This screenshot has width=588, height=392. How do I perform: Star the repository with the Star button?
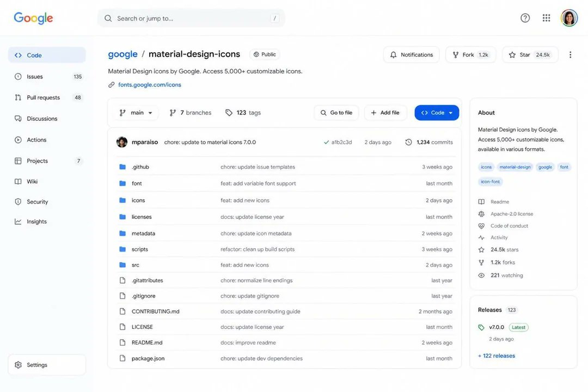[530, 55]
